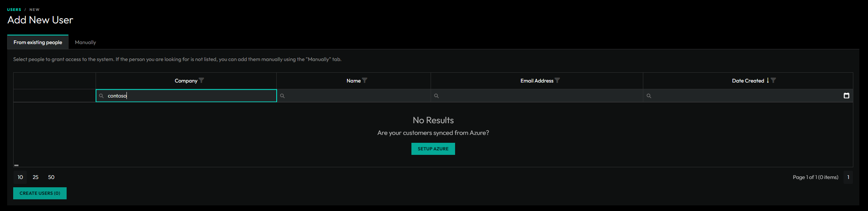Open the Email Address column filter icon
The image size is (868, 211).
(557, 80)
